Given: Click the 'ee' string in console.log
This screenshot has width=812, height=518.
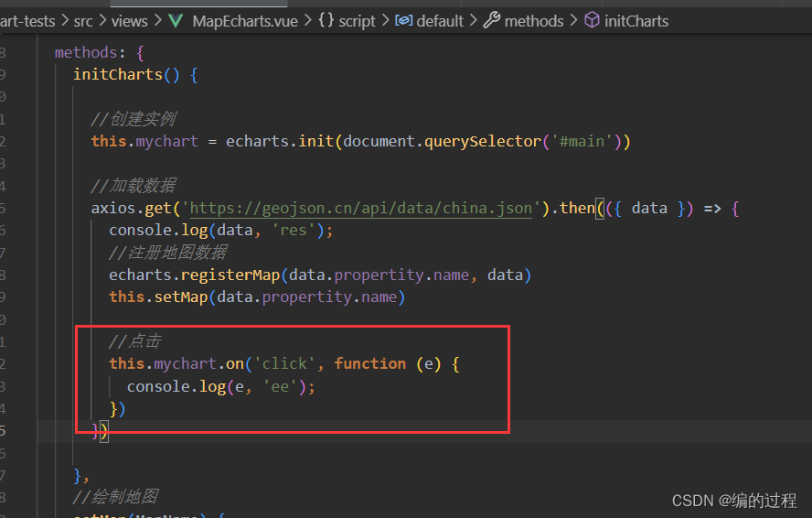Looking at the screenshot, I should 280,386.
